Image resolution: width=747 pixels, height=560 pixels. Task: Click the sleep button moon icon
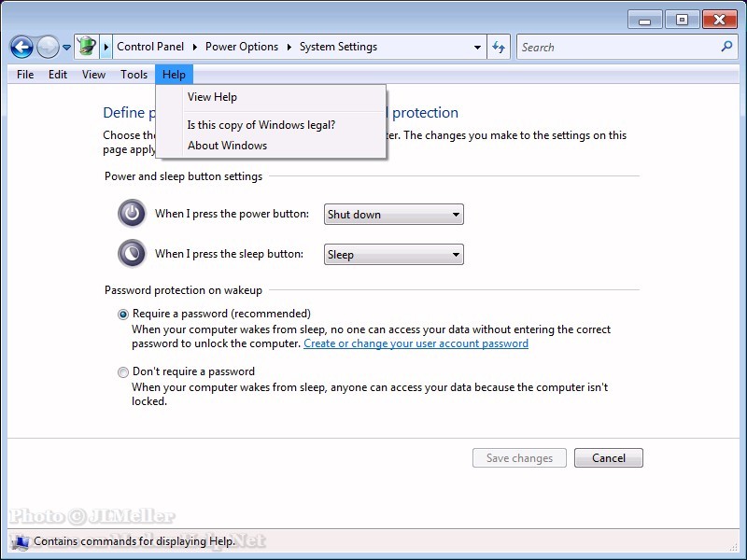tap(132, 253)
